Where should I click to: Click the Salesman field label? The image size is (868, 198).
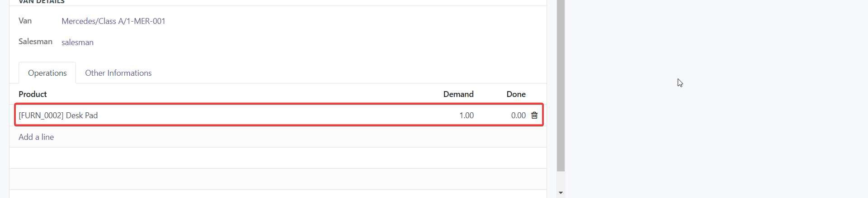point(35,41)
